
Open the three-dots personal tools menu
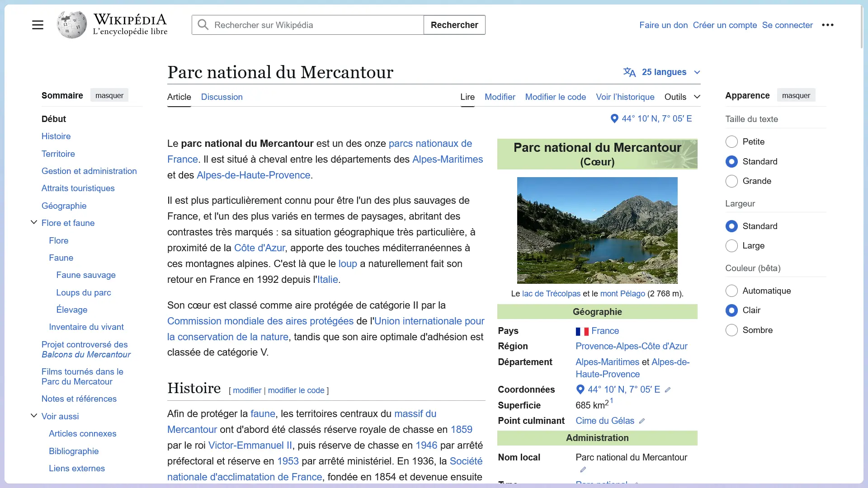point(828,25)
